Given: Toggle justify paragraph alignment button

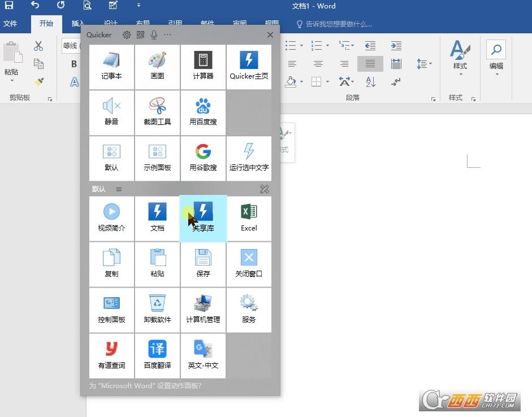Looking at the screenshot, I should point(370,64).
